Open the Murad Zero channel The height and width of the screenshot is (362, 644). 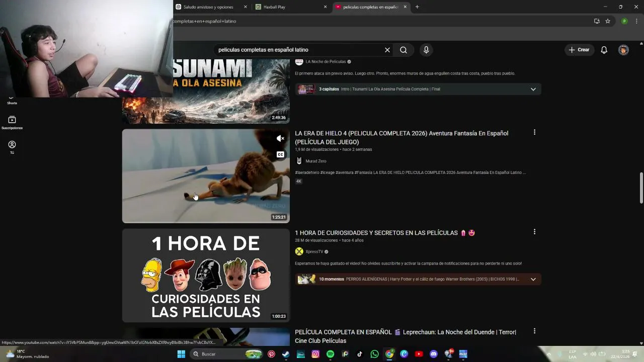point(316,161)
